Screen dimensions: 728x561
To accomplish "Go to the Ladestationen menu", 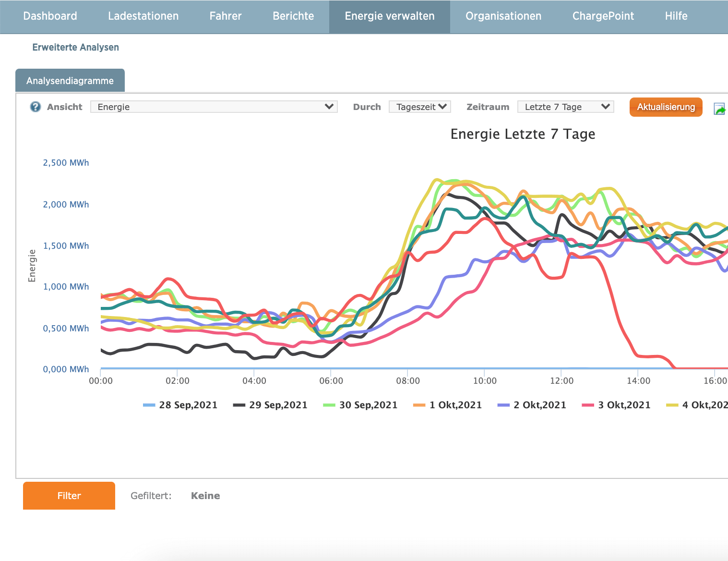I will (x=143, y=16).
